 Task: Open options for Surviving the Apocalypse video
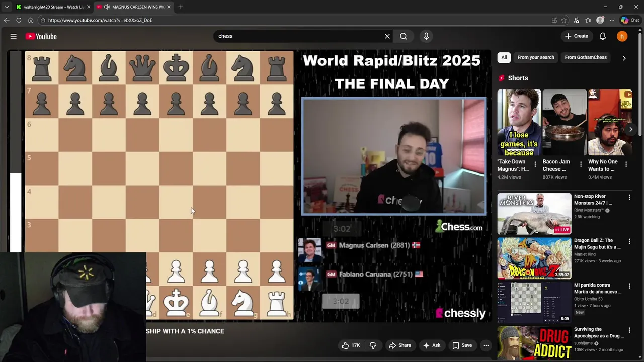point(629,330)
